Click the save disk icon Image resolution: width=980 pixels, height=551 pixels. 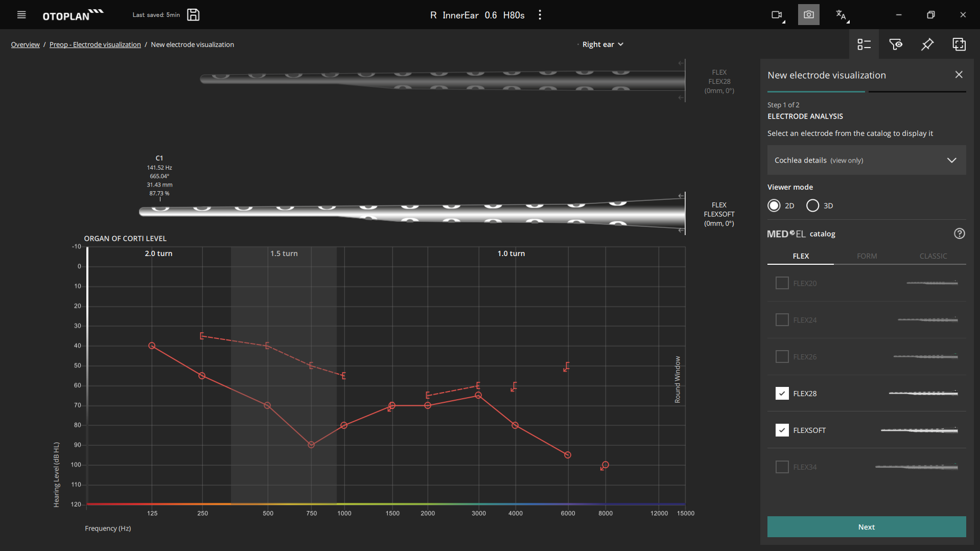pyautogui.click(x=193, y=15)
